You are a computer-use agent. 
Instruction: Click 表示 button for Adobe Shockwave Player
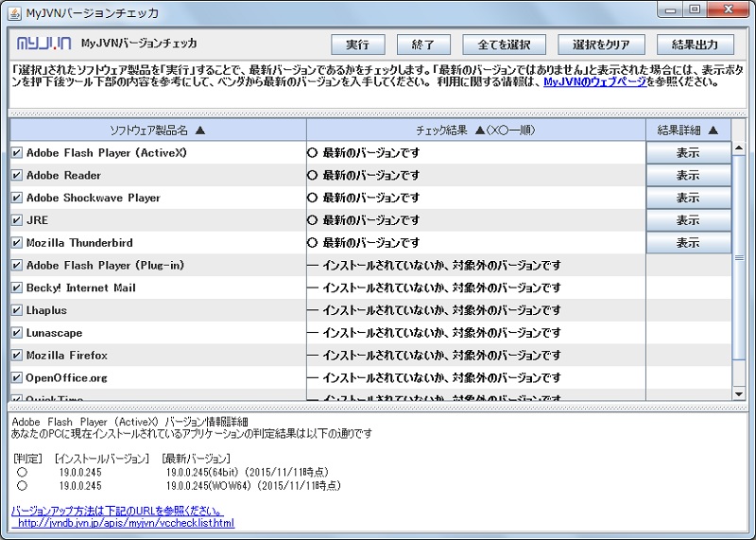click(688, 198)
